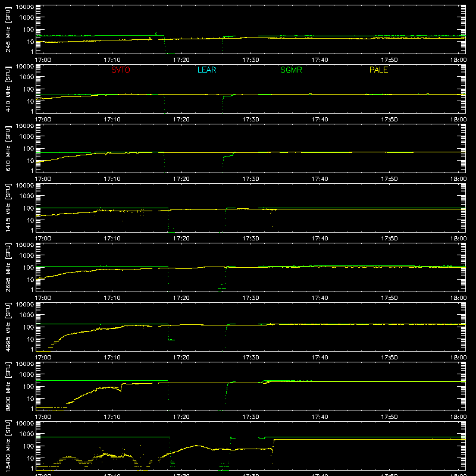Select the 245 MHz [SFU] axis title
Image resolution: width=476 pixels, height=476 pixels.
coord(8,29)
